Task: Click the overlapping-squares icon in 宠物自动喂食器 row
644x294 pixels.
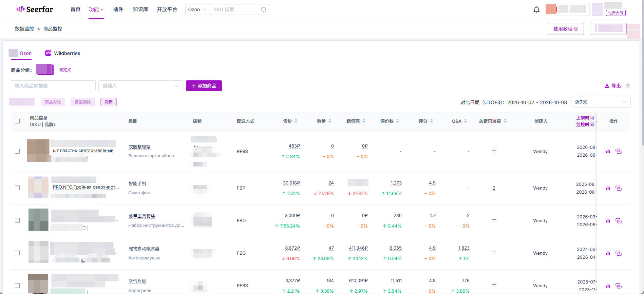Action: pyautogui.click(x=619, y=253)
